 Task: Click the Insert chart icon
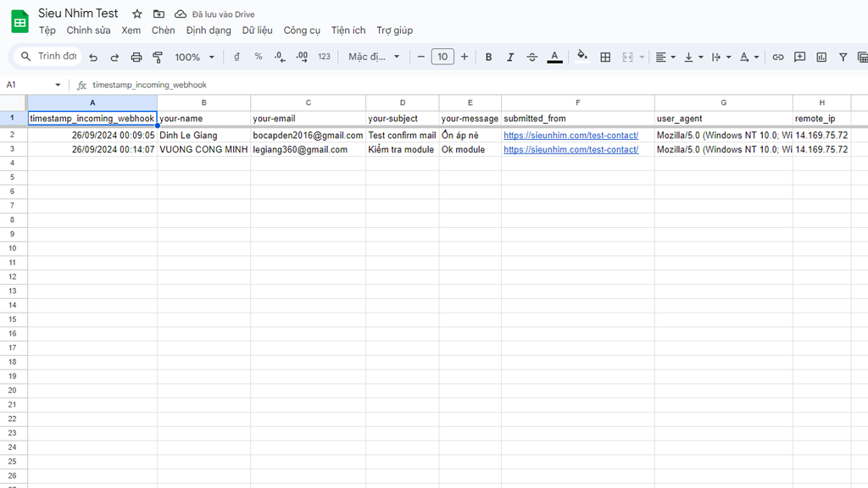[821, 57]
